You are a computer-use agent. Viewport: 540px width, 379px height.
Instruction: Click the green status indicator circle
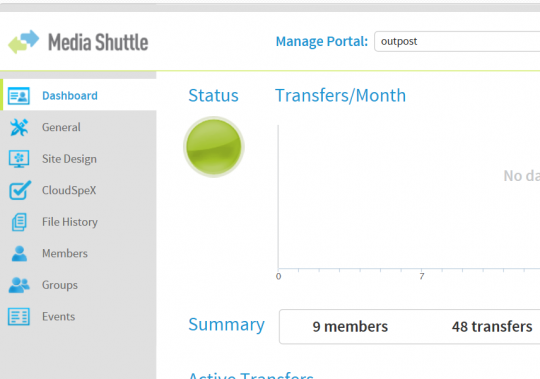(x=214, y=147)
